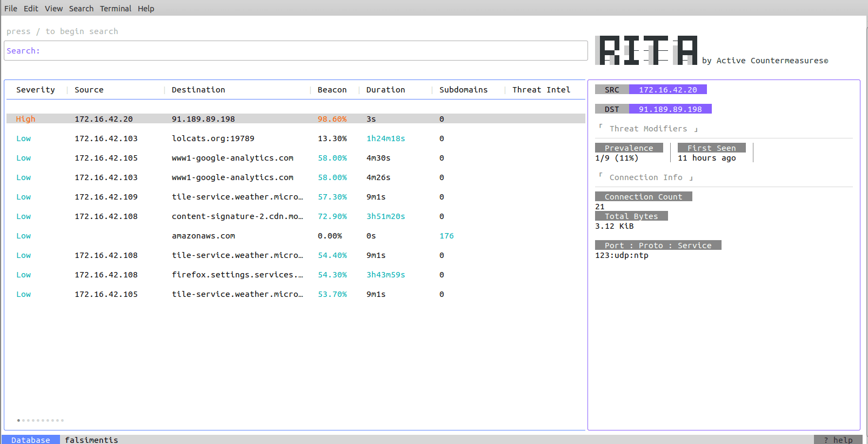Click the Destination column header
868x444 pixels.
(198, 90)
